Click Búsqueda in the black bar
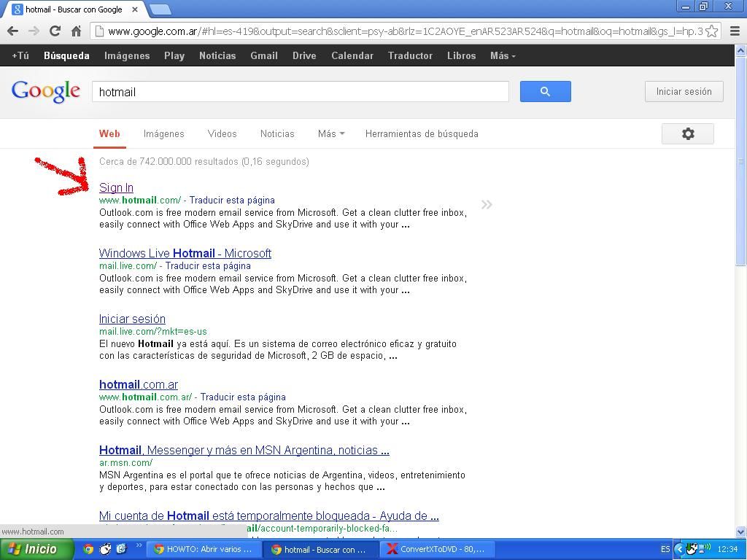Image resolution: width=747 pixels, height=560 pixels. coord(66,55)
